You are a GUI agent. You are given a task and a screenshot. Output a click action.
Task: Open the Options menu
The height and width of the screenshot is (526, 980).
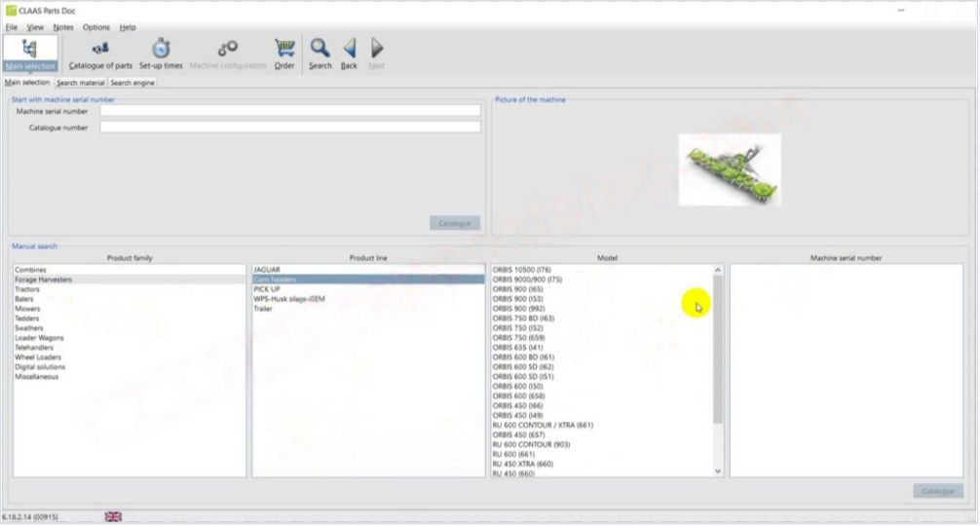95,27
